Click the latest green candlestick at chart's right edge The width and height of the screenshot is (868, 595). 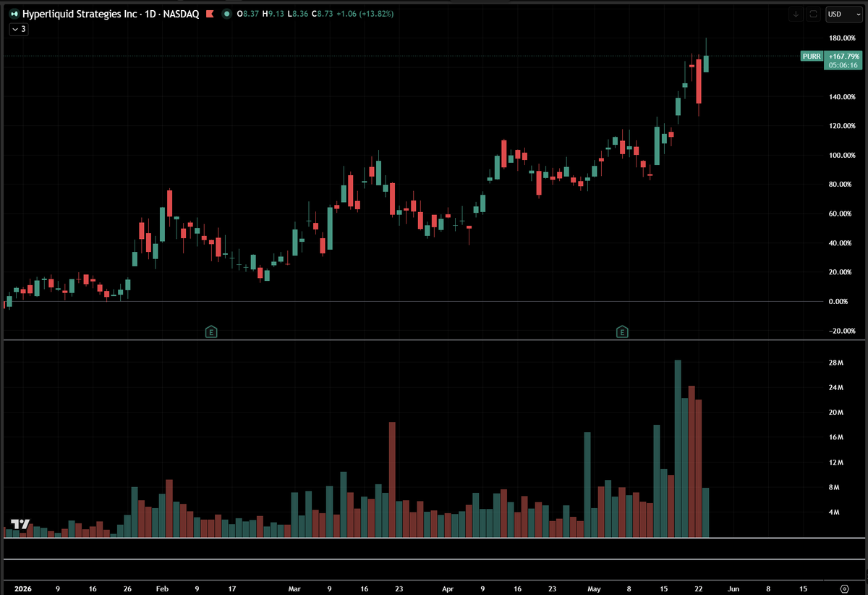(x=706, y=63)
